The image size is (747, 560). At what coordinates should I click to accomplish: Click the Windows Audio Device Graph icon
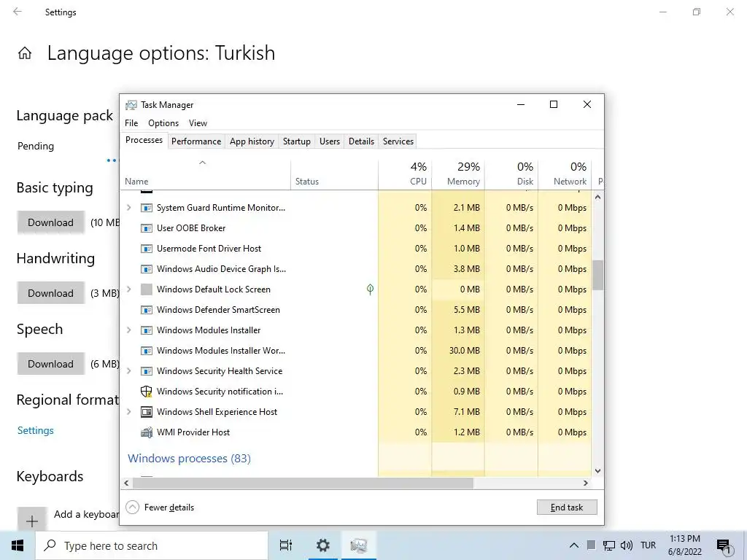coord(147,269)
